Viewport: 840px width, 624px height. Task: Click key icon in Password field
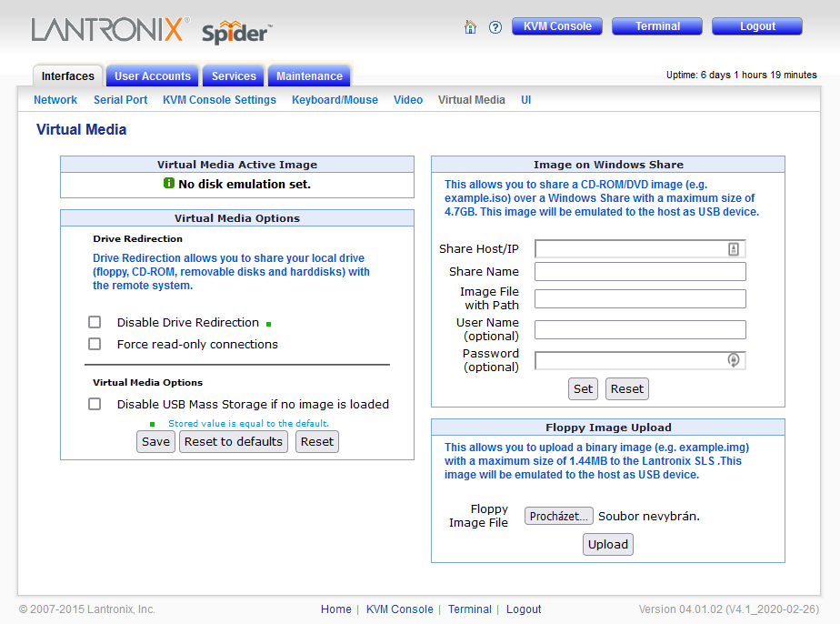(734, 360)
